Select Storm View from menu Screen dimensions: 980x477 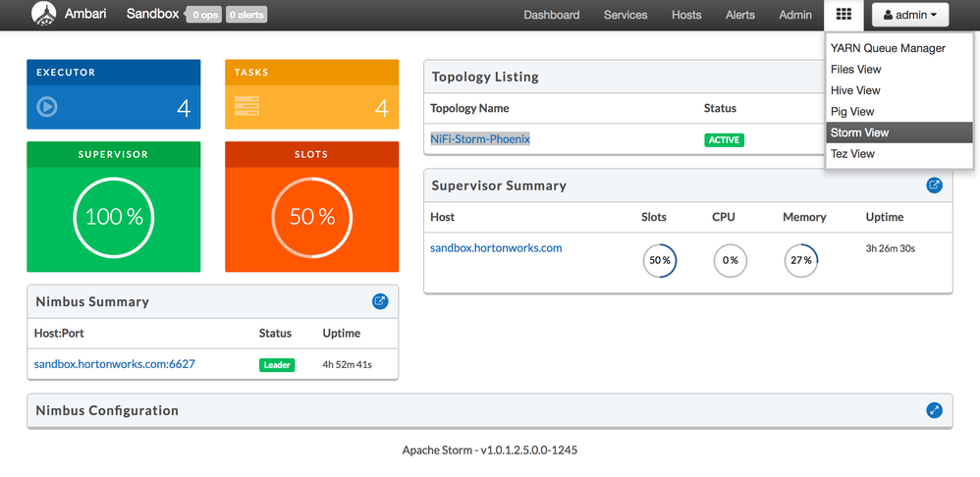859,132
